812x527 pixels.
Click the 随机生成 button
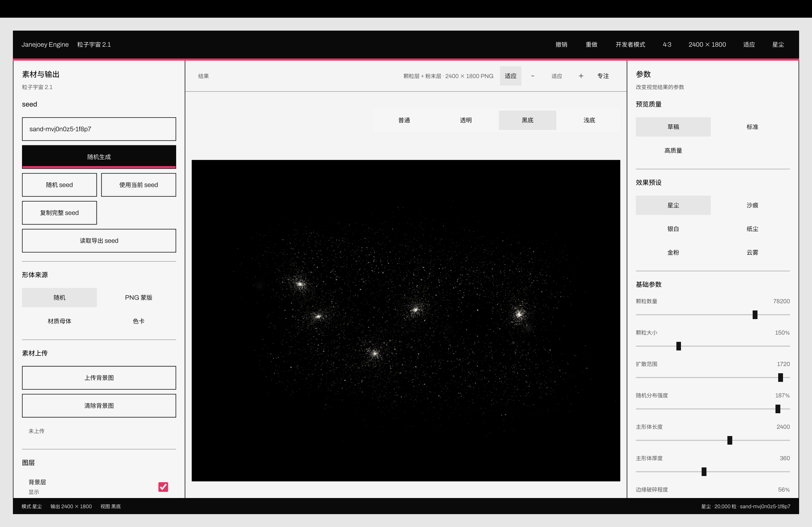(x=99, y=157)
